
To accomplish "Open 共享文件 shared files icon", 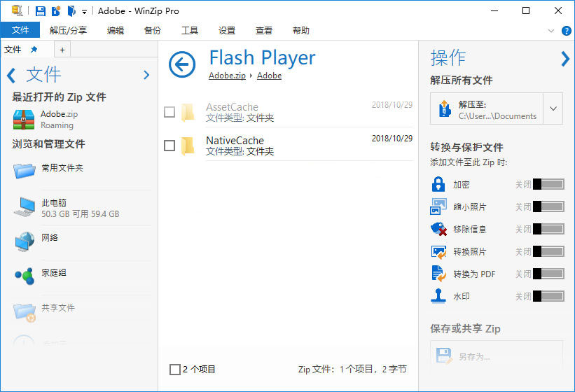I will pos(25,311).
